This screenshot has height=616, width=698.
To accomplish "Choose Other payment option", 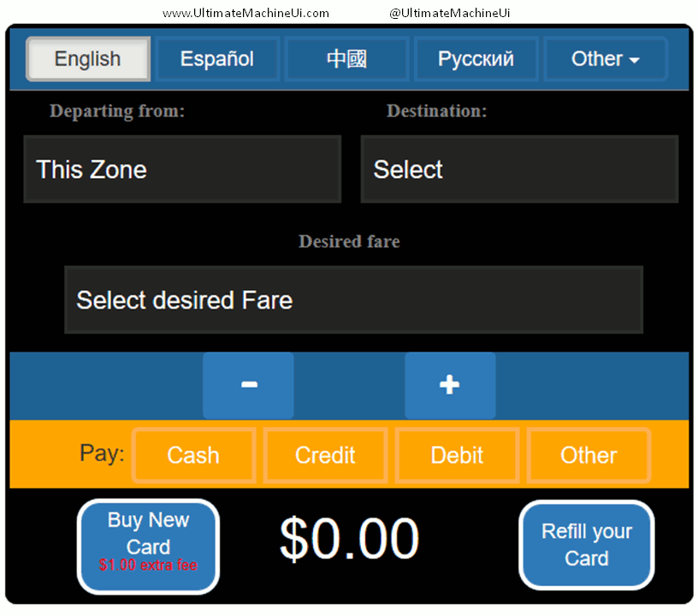I will click(589, 455).
